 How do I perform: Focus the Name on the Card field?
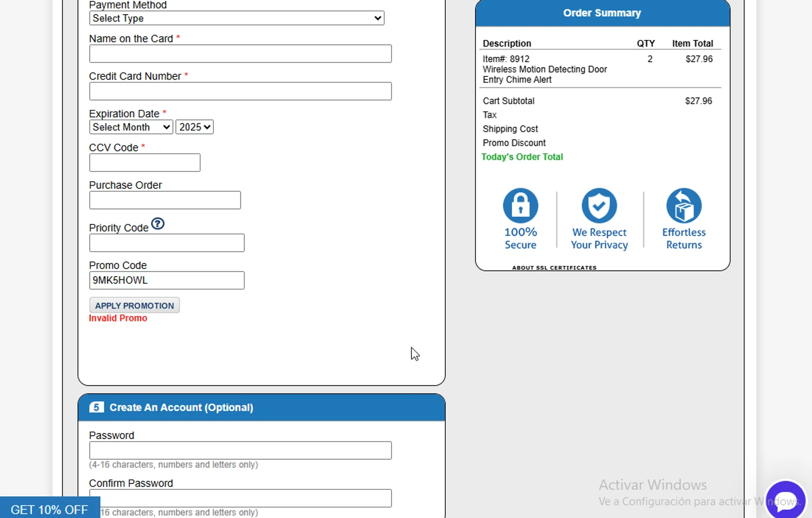(240, 54)
